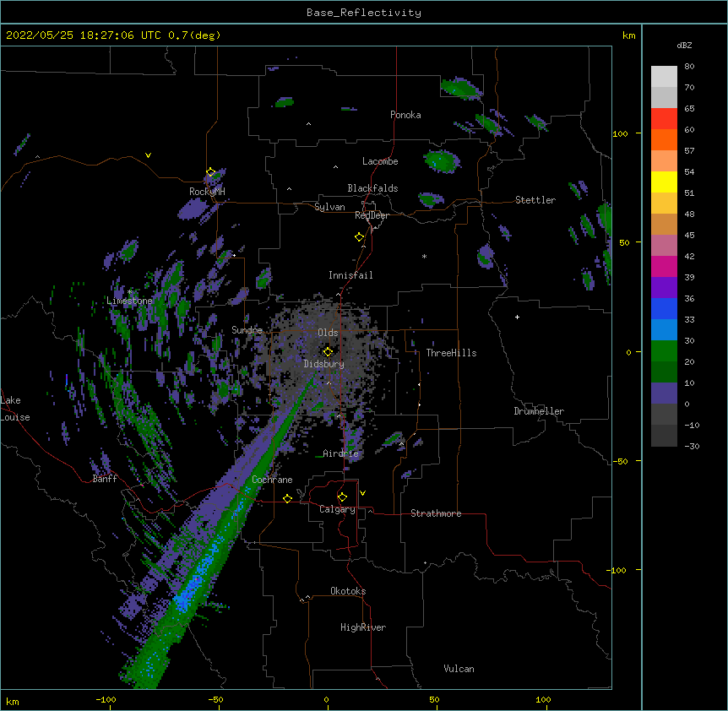The height and width of the screenshot is (711, 728).
Task: Click the Stettler label
Action: click(535, 200)
